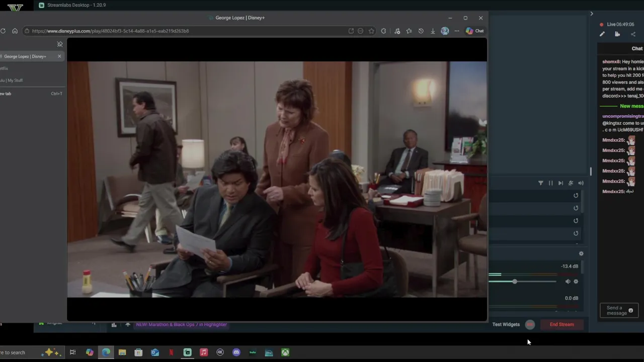Open Discord from the taskbar
This screenshot has height=362, width=644.
pos(236,352)
